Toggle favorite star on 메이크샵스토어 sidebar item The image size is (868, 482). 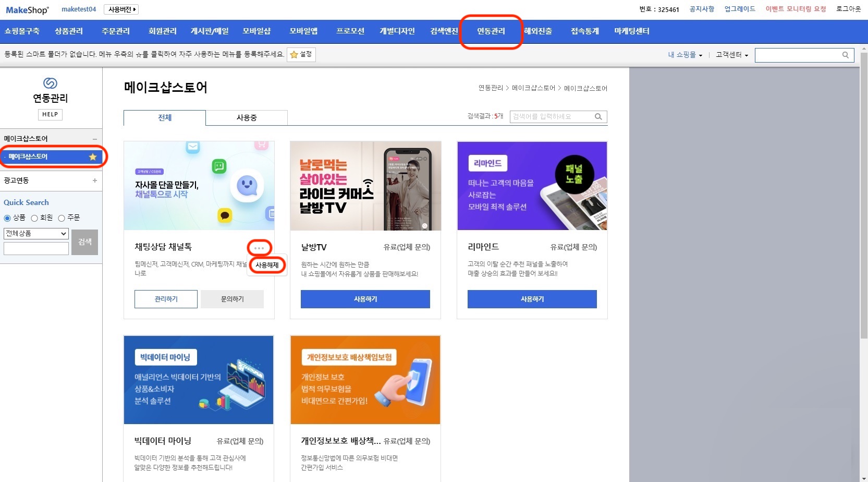(x=93, y=156)
